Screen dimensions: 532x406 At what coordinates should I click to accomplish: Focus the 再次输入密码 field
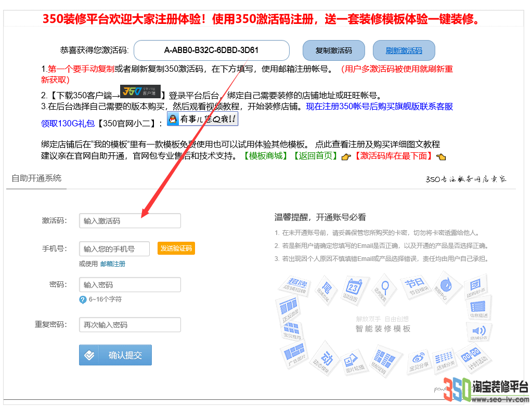click(130, 324)
